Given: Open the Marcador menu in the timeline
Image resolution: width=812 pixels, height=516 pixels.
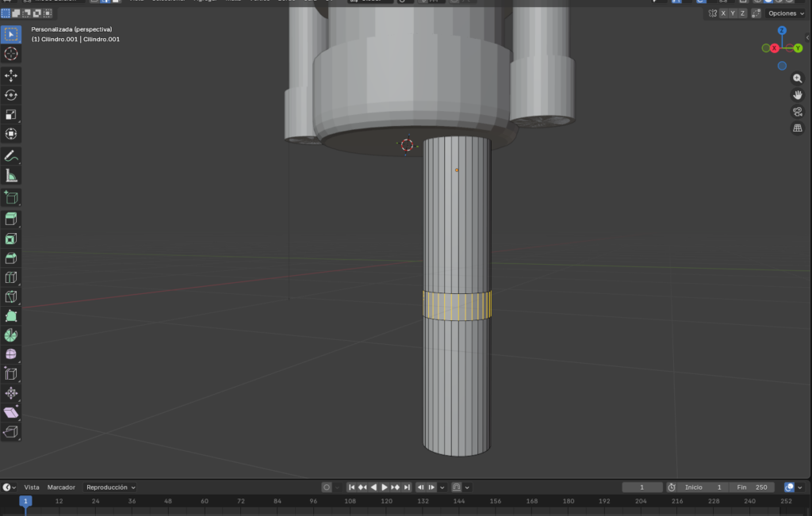Looking at the screenshot, I should [x=61, y=487].
